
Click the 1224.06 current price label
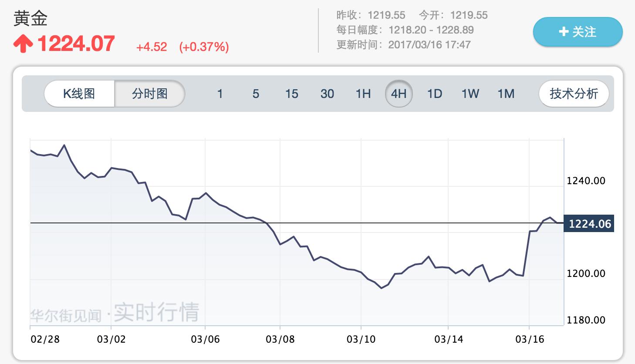pos(590,224)
